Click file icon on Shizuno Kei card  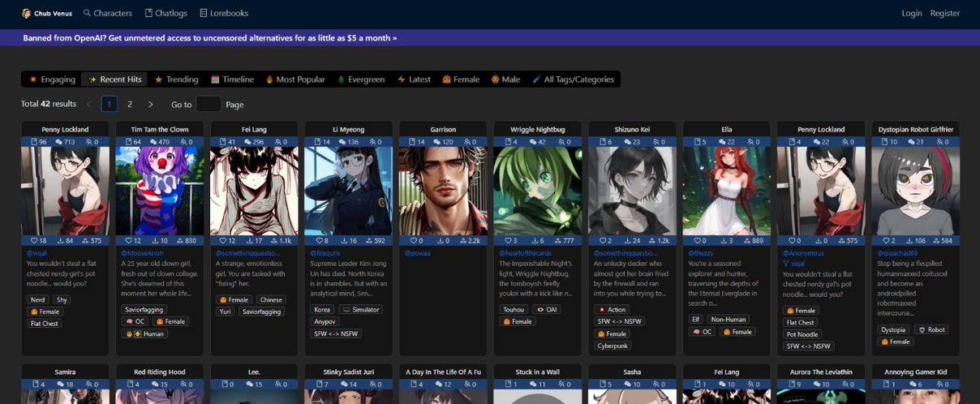tap(603, 142)
